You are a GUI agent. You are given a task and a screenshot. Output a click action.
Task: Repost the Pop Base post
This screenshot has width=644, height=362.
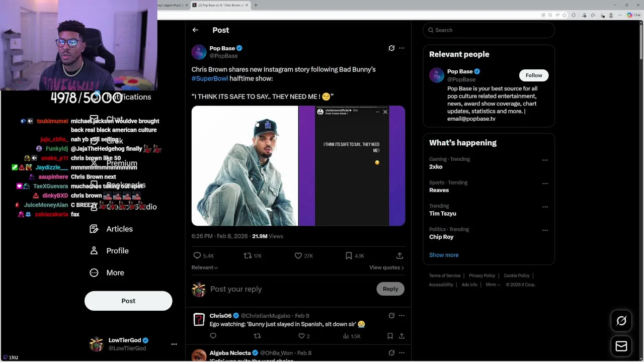pos(248,256)
